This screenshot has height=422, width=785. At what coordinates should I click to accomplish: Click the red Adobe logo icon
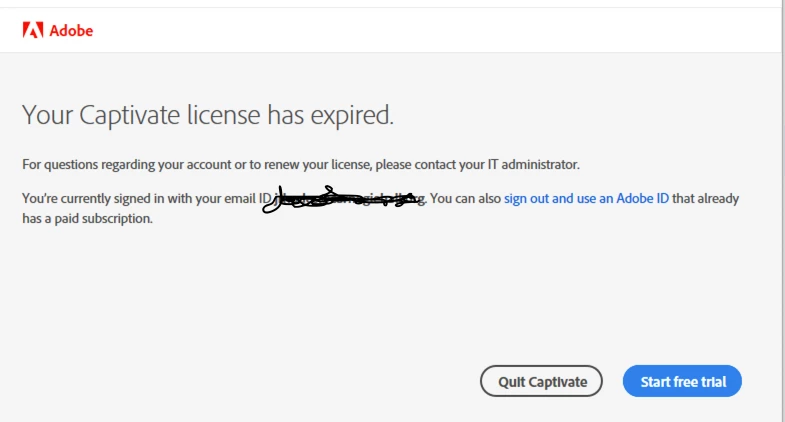[x=33, y=31]
